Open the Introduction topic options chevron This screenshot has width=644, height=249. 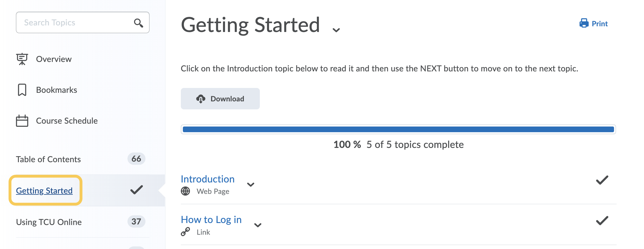pyautogui.click(x=251, y=185)
